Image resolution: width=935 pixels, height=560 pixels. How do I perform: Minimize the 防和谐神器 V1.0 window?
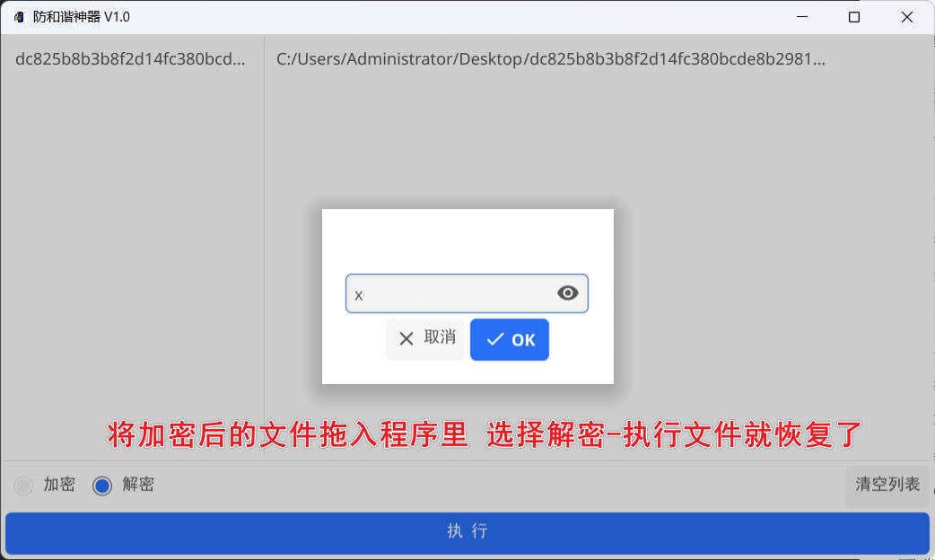coord(802,17)
